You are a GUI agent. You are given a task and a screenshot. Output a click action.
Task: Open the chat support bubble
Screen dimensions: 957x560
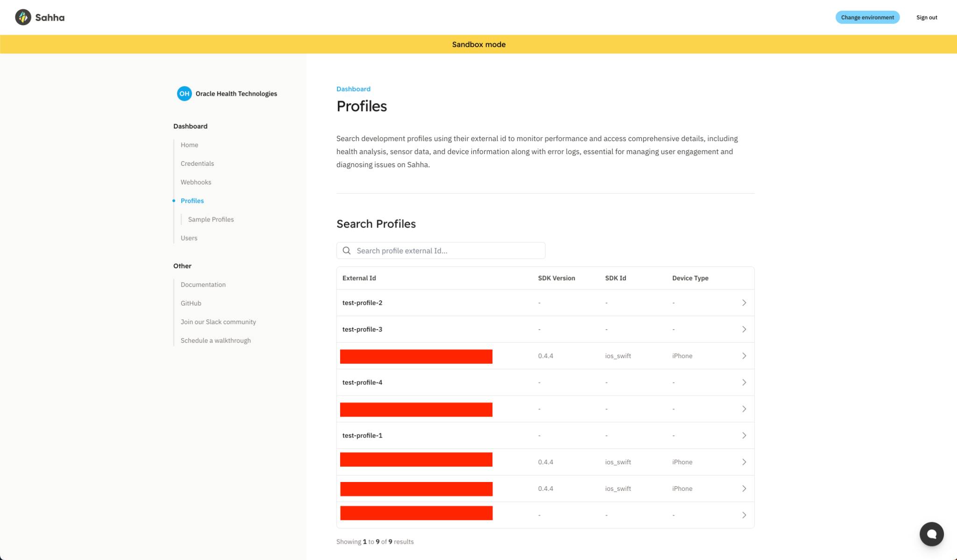931,534
